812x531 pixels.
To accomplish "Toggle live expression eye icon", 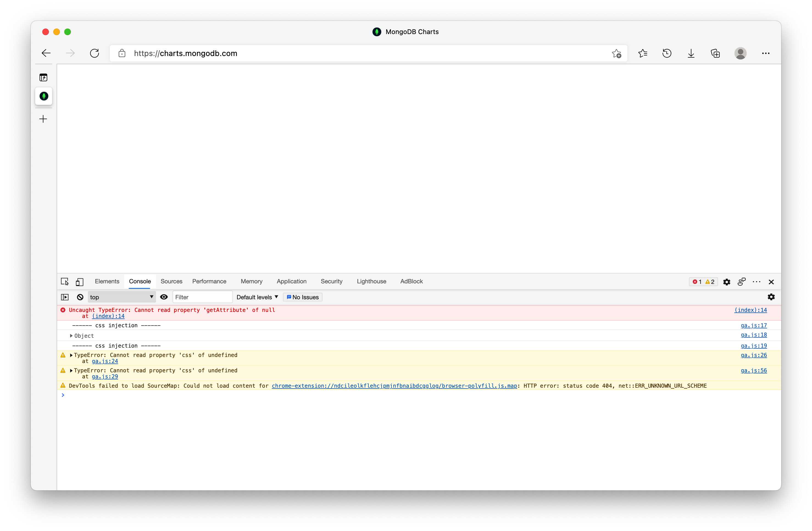I will (x=164, y=297).
